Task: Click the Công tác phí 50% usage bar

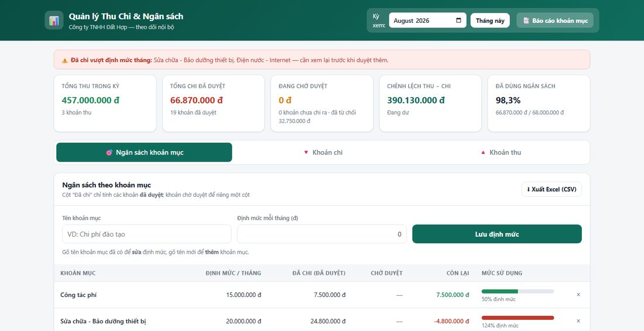Action: [518, 292]
